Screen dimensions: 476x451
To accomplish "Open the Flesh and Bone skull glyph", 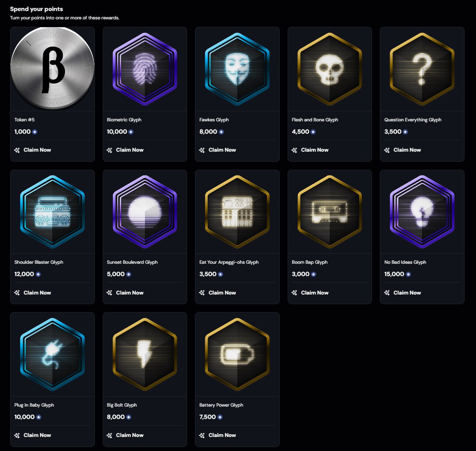I will (329, 69).
